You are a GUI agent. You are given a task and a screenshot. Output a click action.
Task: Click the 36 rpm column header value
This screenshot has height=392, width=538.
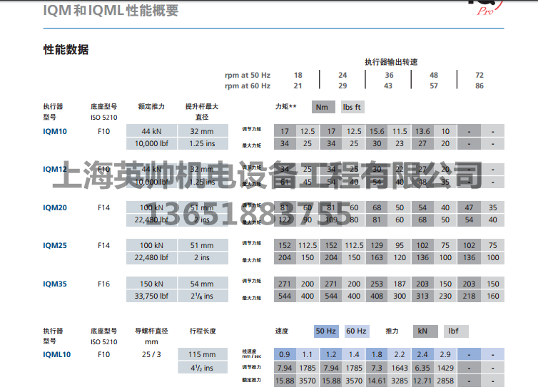pos(389,75)
